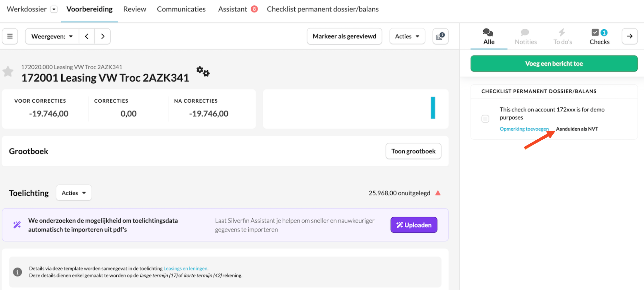Select the To do's tab
This screenshot has width=644, height=290.
point(563,37)
